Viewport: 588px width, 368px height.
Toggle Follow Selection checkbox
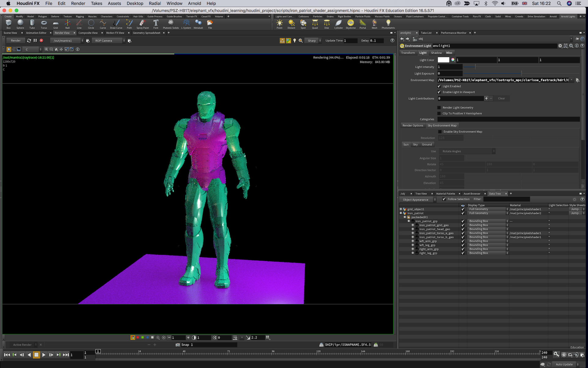[444, 199]
